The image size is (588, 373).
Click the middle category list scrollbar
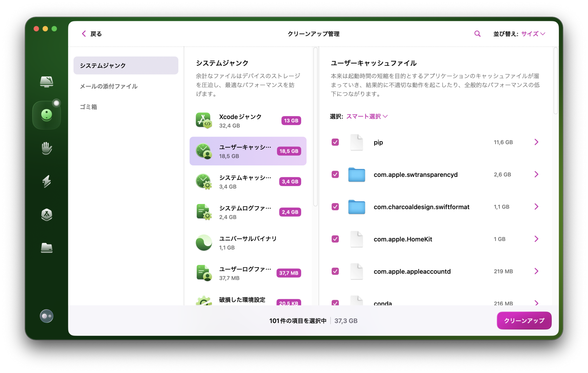pos(316,127)
